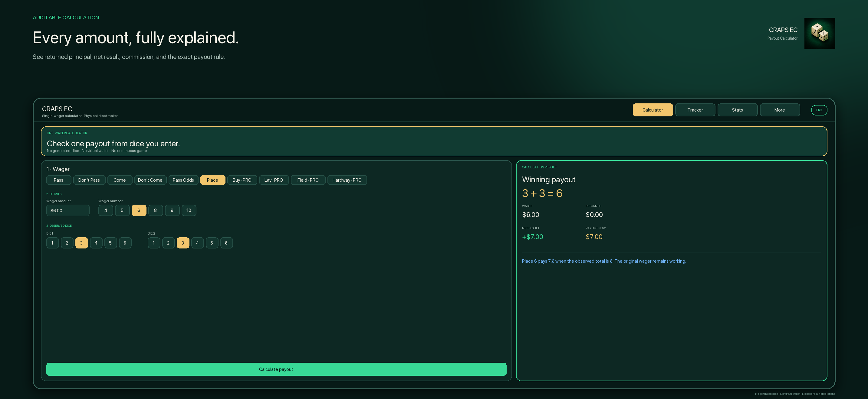Viewport: 868px width, 399px height.
Task: Click the Payout Now $7.00 value
Action: 594,237
